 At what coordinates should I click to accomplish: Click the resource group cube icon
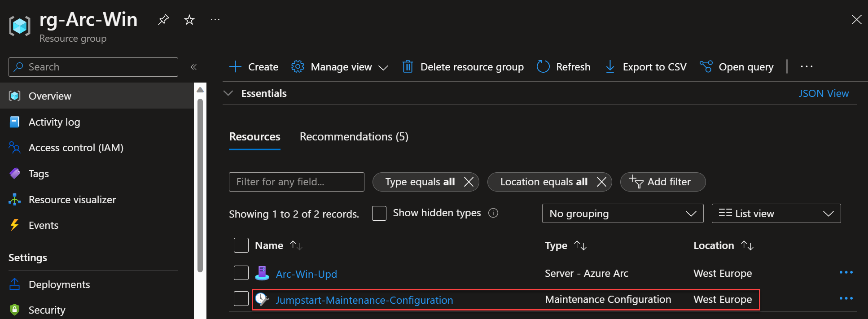(20, 26)
